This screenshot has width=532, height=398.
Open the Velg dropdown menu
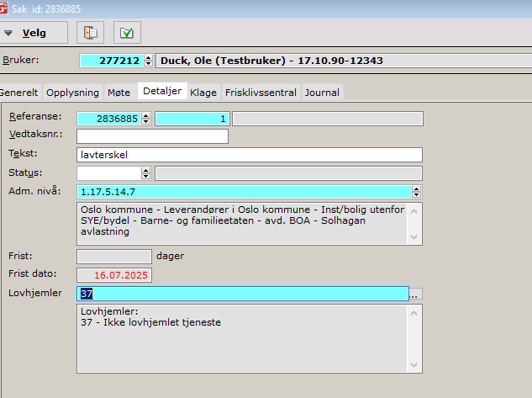[x=34, y=33]
